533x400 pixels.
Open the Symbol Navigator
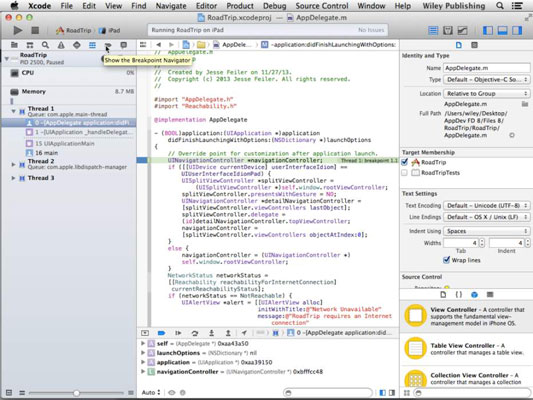pyautogui.click(x=30, y=45)
